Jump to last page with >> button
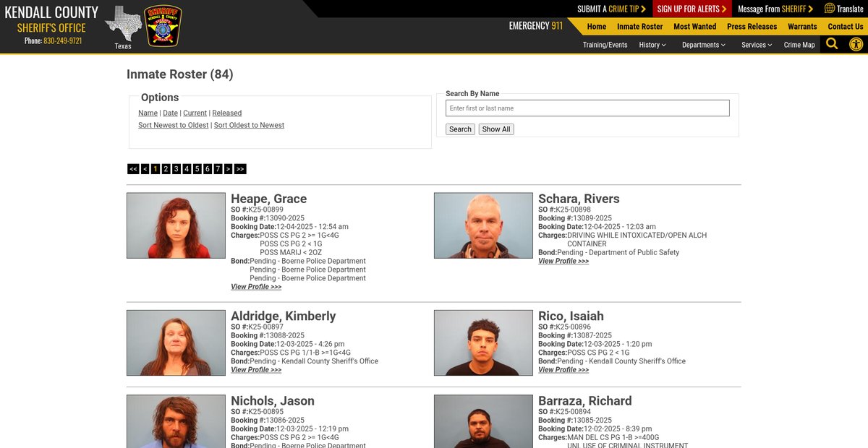868x448 pixels. (240, 169)
